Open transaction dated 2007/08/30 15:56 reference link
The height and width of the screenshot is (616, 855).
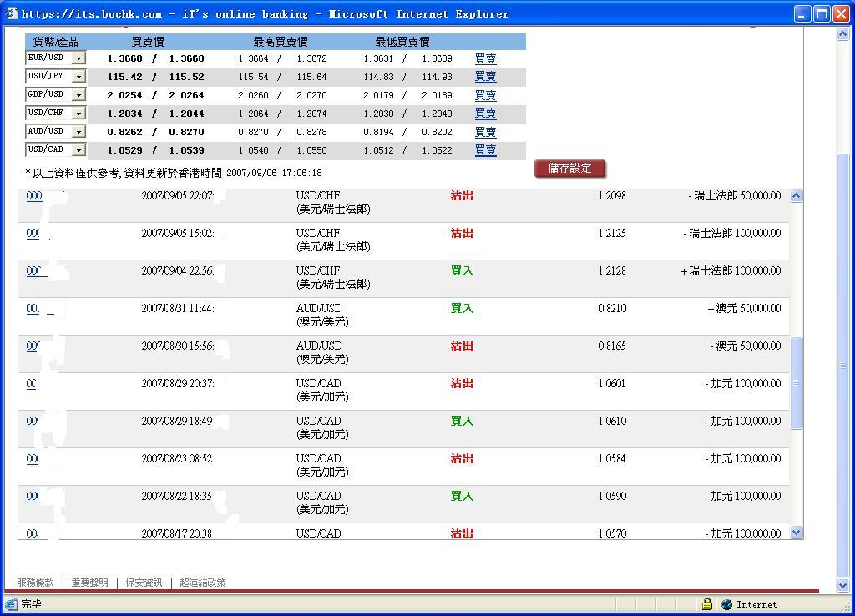click(33, 346)
